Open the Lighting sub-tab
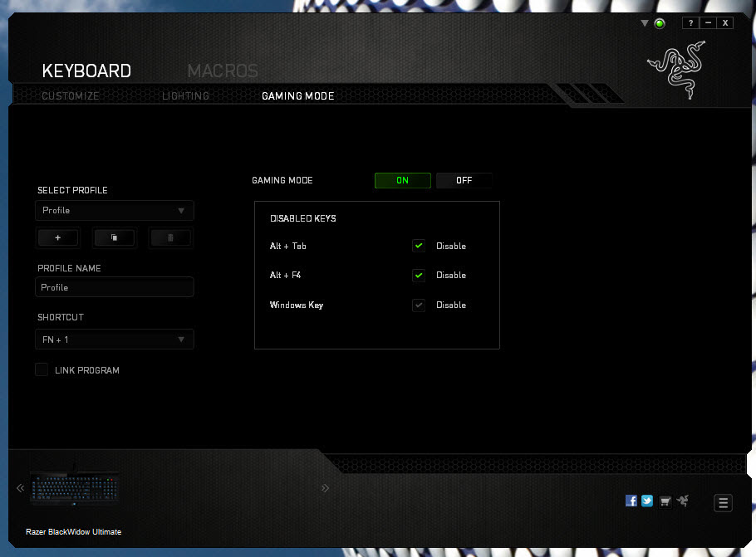This screenshot has width=756, height=557. 185,96
